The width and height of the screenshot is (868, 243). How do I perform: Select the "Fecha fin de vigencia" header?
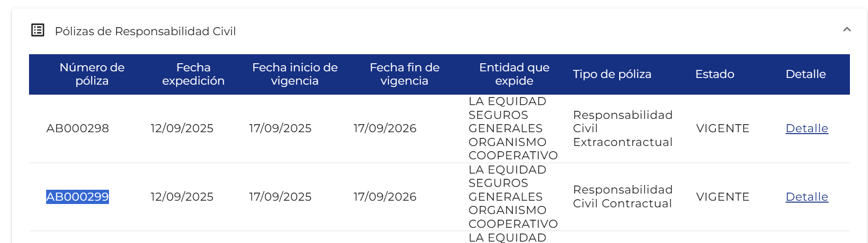pyautogui.click(x=404, y=74)
